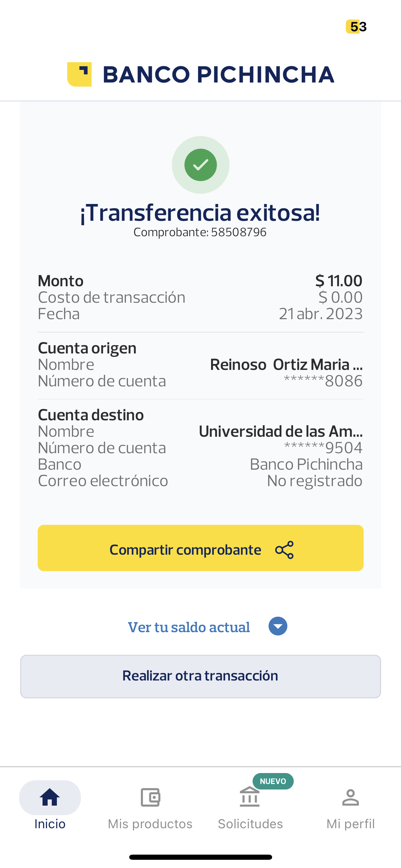Tap the share icon on the yellow button

[x=284, y=550]
